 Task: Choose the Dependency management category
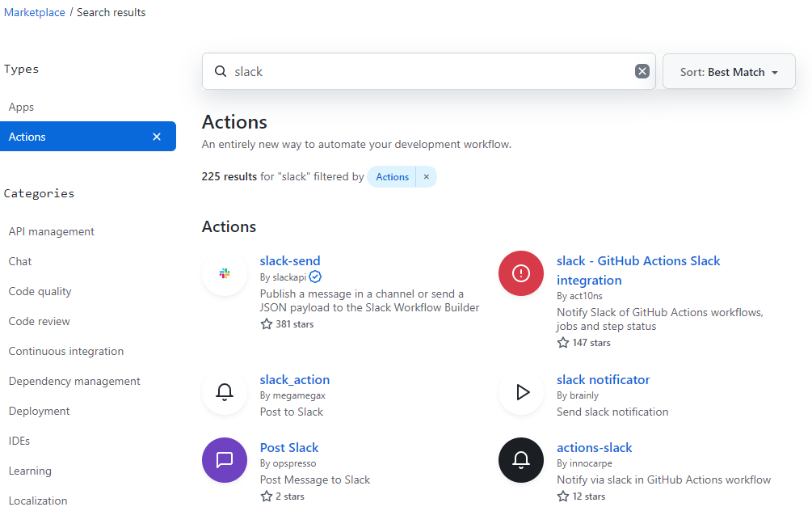[74, 382]
